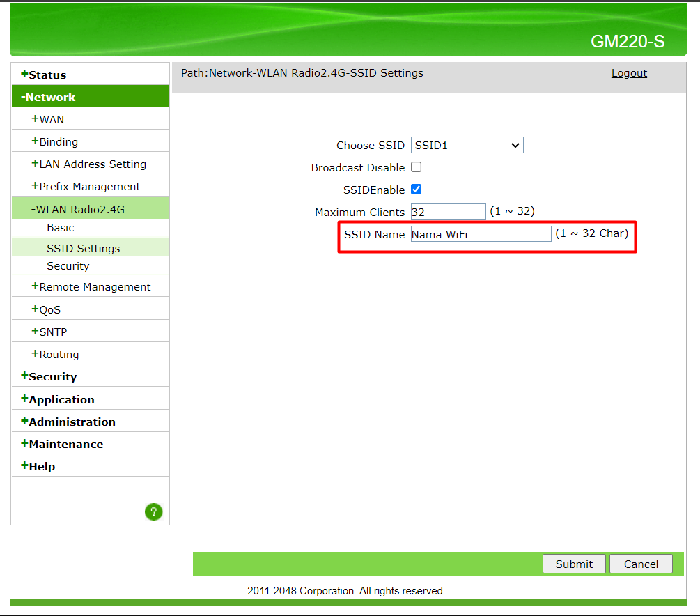Collapse the Network menu section
Screen dimensions: 700x616
coord(48,97)
